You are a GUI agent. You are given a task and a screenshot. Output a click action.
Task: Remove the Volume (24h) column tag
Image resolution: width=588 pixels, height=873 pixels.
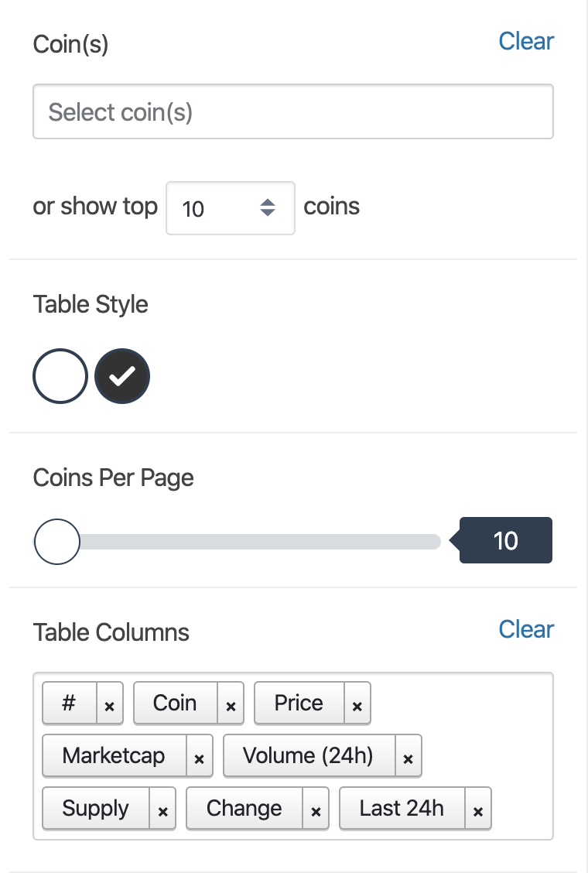pyautogui.click(x=409, y=756)
